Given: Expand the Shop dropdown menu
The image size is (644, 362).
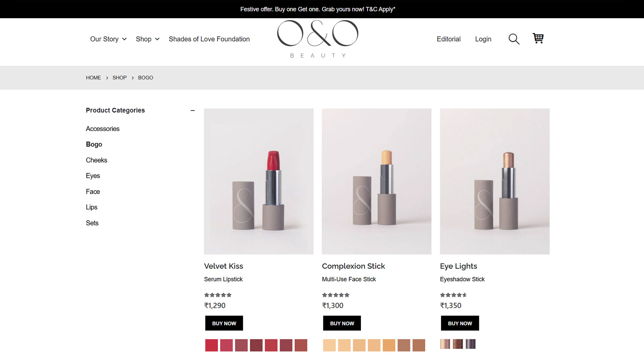Looking at the screenshot, I should tap(148, 39).
